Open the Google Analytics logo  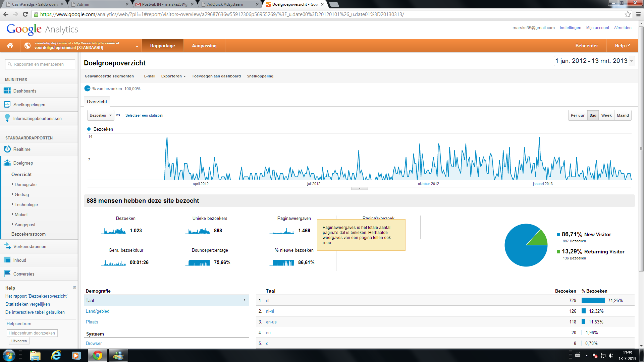(x=42, y=29)
